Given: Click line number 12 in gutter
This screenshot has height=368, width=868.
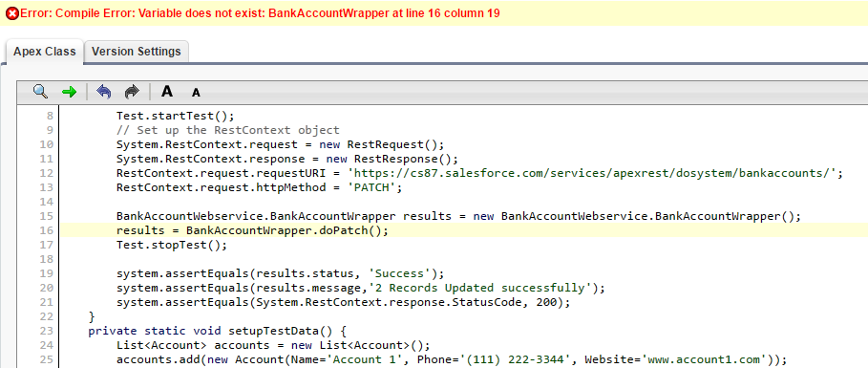Looking at the screenshot, I should coord(47,173).
